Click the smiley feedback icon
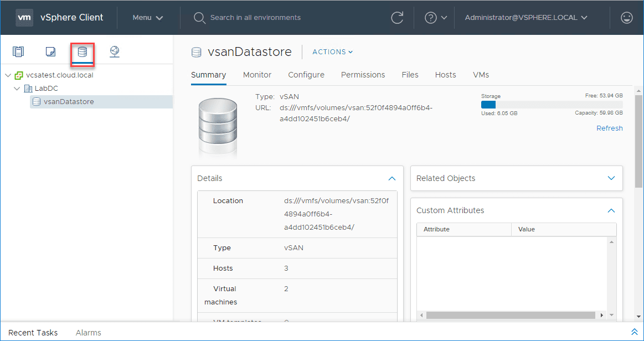This screenshot has width=644, height=341. tap(627, 18)
